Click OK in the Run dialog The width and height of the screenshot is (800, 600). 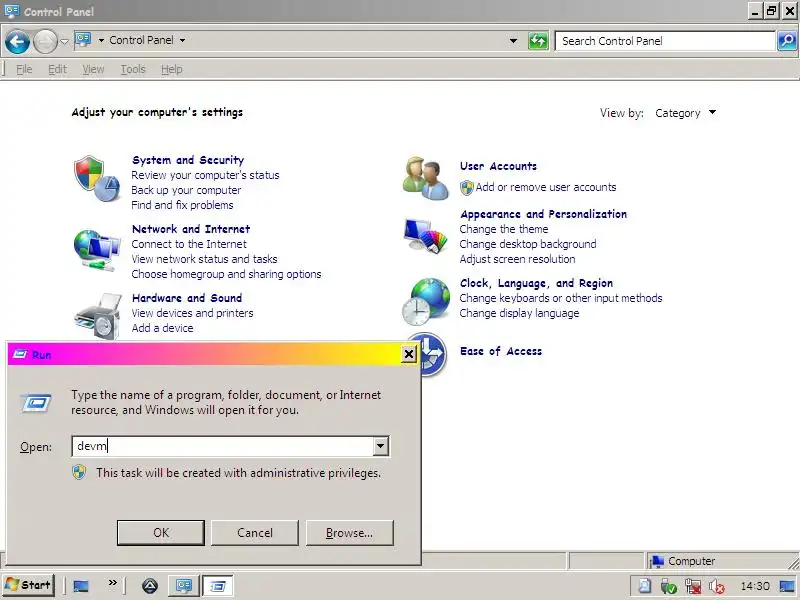click(x=161, y=533)
